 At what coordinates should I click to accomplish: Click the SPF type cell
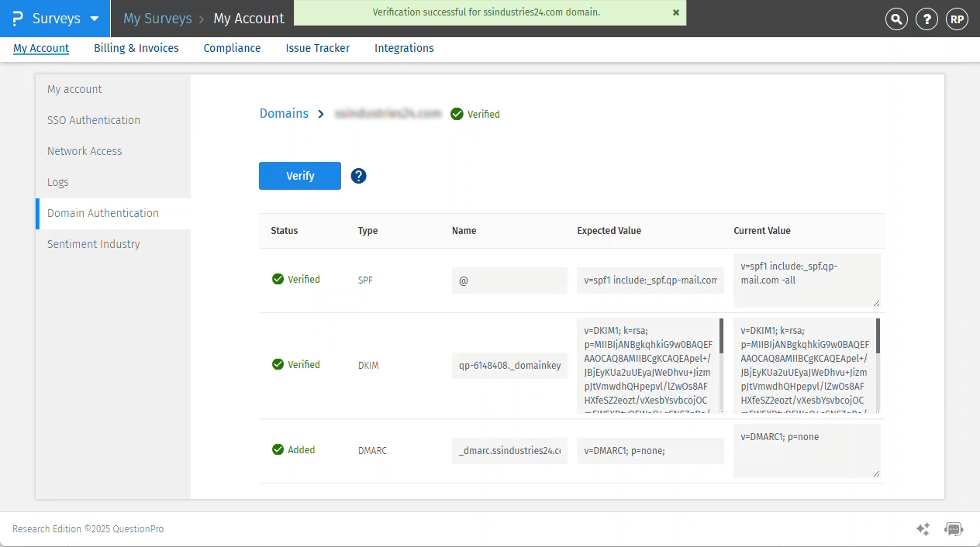(365, 280)
